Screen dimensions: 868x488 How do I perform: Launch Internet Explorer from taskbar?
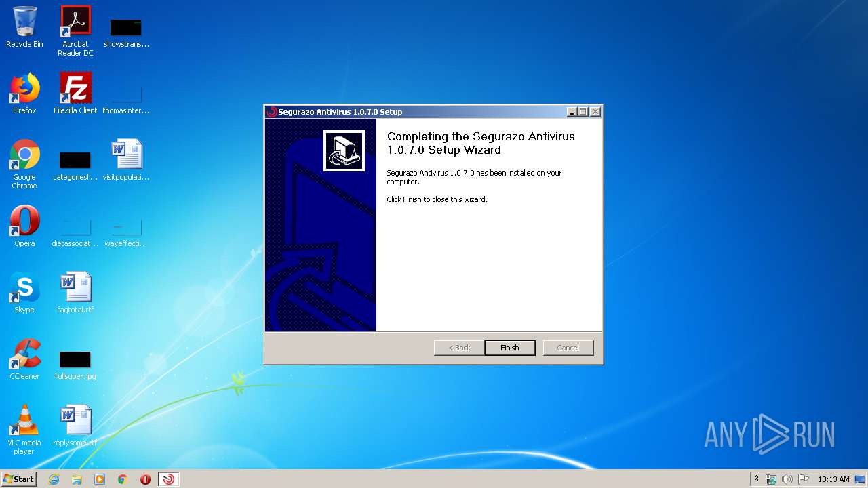click(x=54, y=479)
